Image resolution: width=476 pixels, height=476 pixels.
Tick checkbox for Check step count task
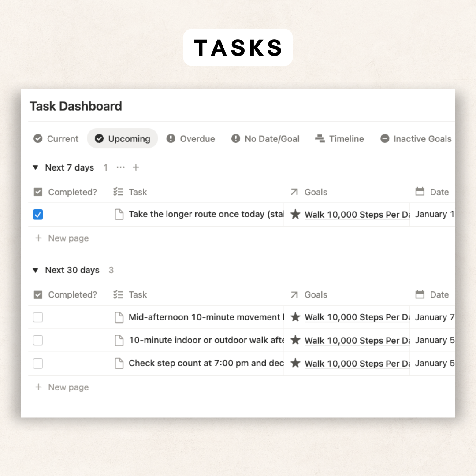pos(38,364)
